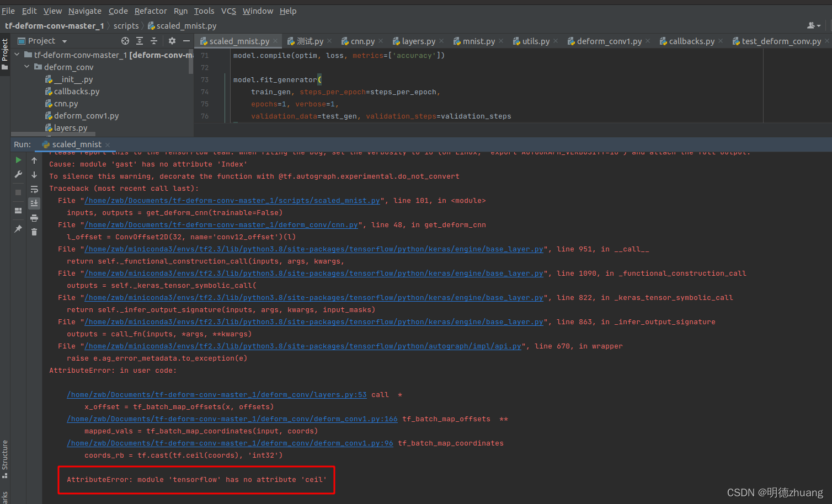Open cnn.py line 48 traceback link
Screen dimensions: 832x504
[221, 225]
